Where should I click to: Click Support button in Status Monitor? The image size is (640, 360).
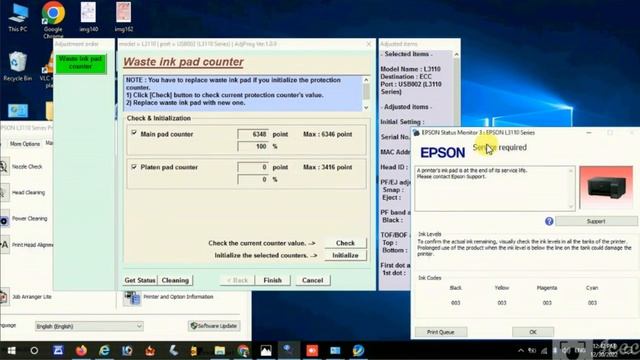(596, 221)
